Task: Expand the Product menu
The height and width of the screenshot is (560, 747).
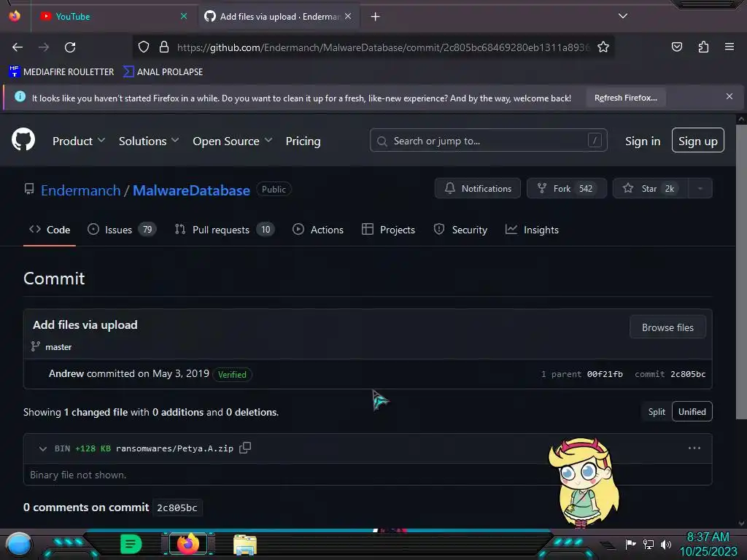Action: [79, 141]
